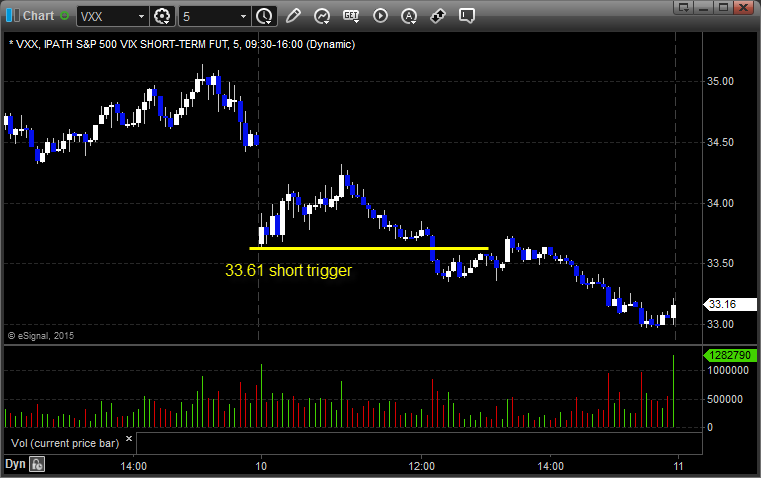Minimize the chart window
Screen dimensions: 761x478
point(704,7)
